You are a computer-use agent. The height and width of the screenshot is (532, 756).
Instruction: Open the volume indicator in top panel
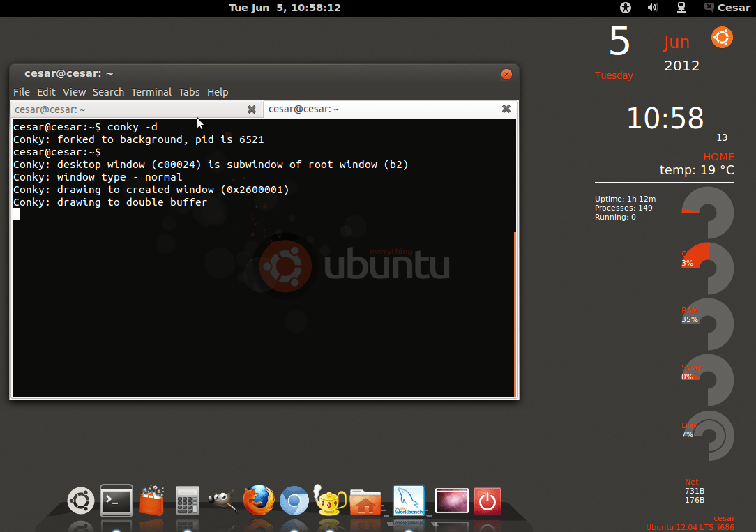653,8
